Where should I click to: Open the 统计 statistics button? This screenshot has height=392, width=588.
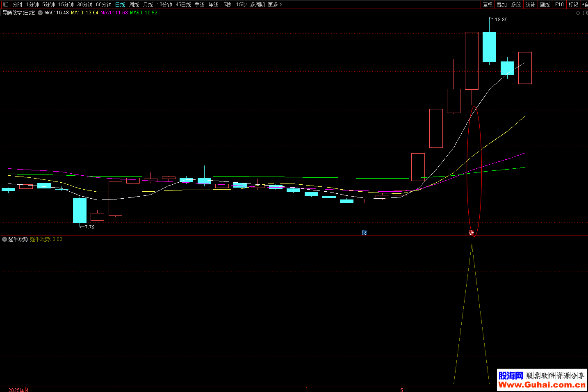[530, 5]
